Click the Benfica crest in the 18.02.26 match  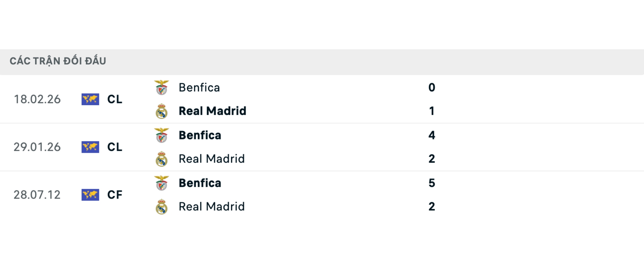pyautogui.click(x=161, y=87)
